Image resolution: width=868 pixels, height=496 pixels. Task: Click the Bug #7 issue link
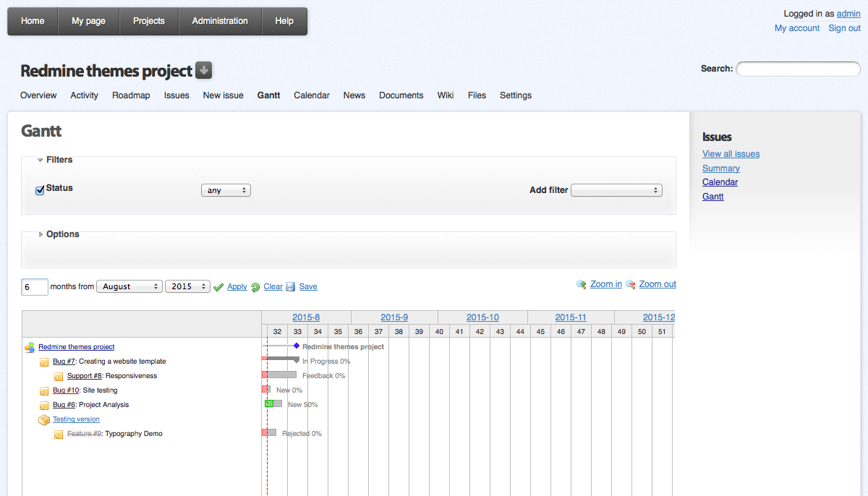point(64,362)
